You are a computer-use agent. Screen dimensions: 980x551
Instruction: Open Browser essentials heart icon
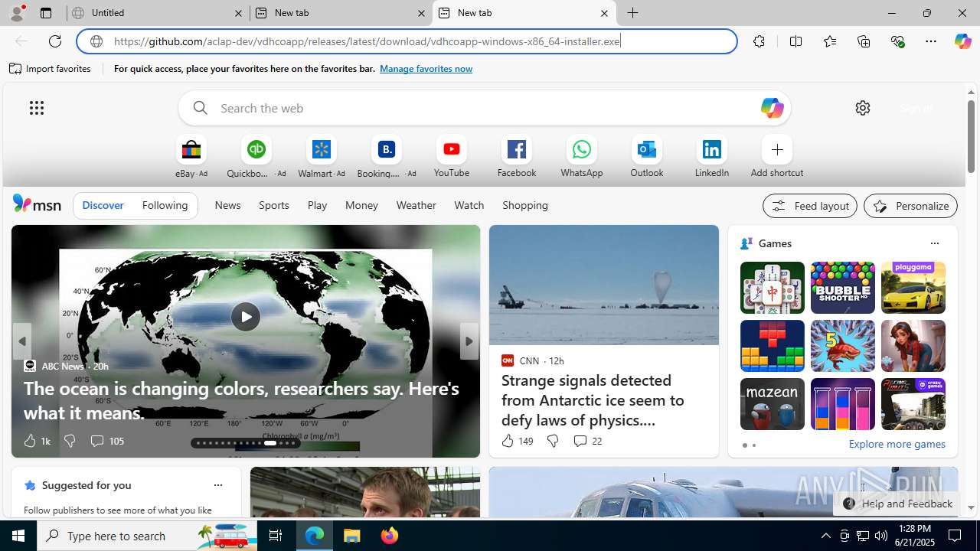(x=897, y=41)
